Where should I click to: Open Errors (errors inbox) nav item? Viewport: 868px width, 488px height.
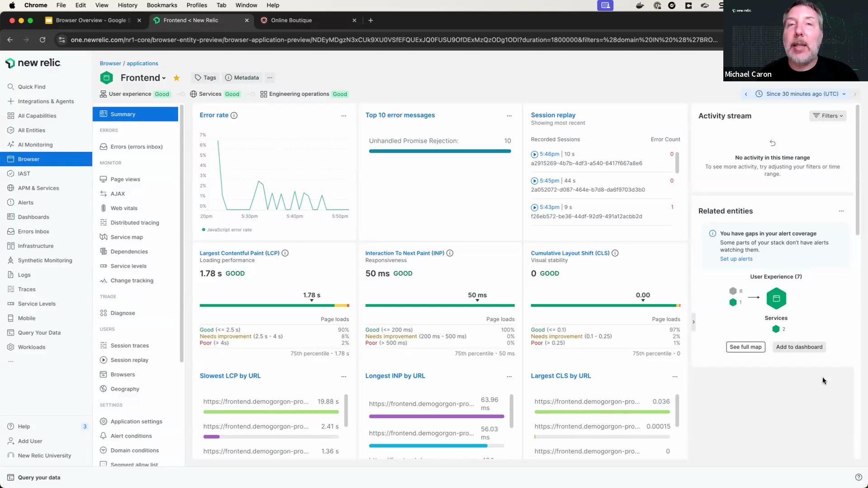tap(137, 147)
